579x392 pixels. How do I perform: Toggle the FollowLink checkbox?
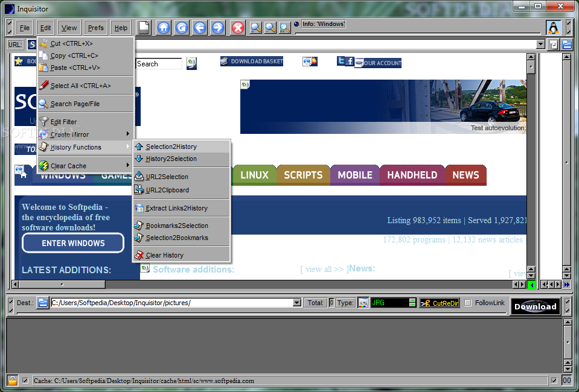(468, 303)
